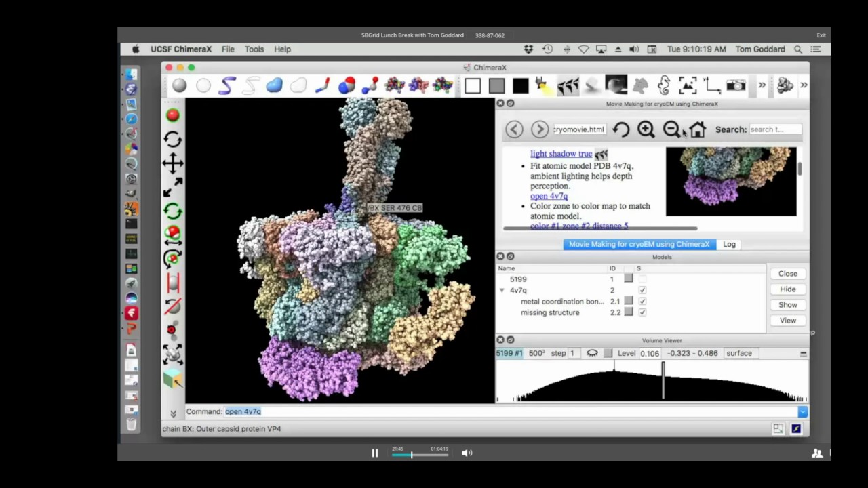Open the File menu
Viewport: 868px width, 488px height.
(x=228, y=49)
